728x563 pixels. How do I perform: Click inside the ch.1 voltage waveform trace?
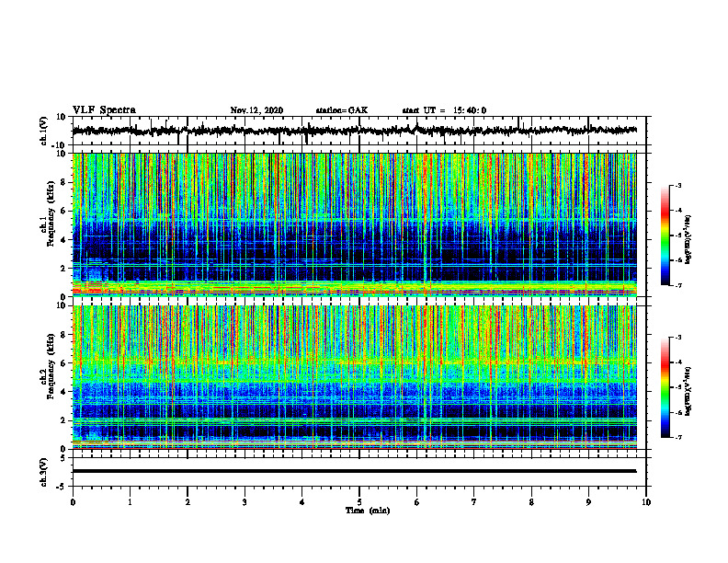[354, 131]
